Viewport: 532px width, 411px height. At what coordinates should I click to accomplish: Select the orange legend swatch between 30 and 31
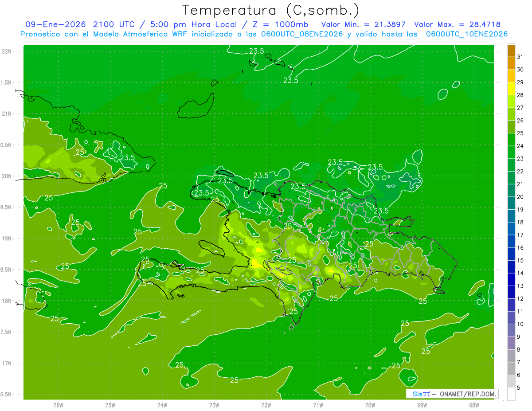(x=511, y=63)
